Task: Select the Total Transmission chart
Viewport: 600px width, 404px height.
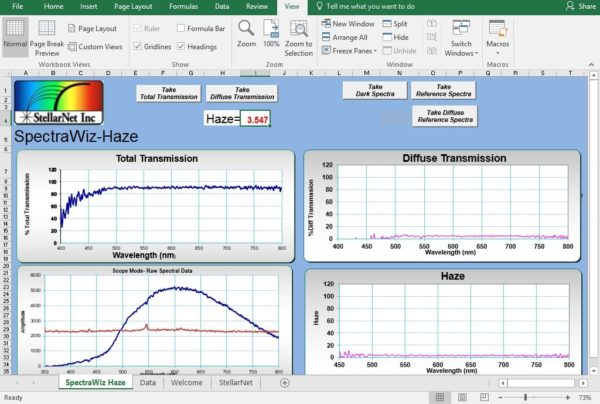Action: 156,206
